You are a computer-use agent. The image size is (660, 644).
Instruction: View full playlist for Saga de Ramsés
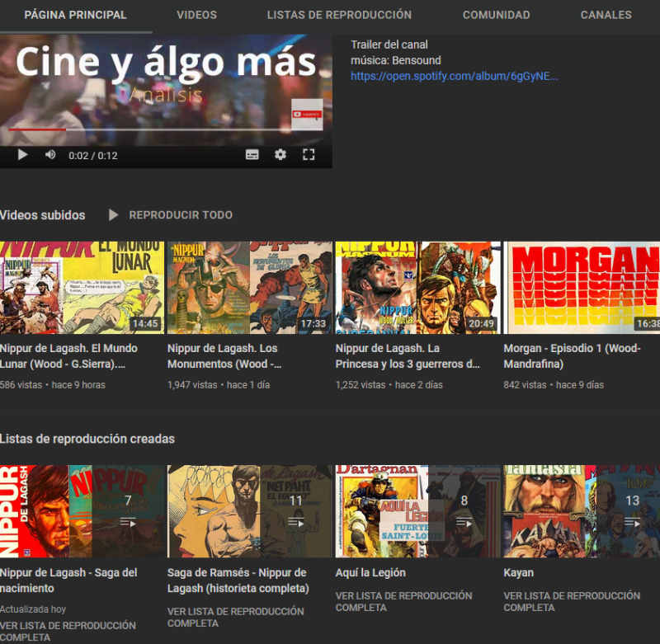click(236, 617)
